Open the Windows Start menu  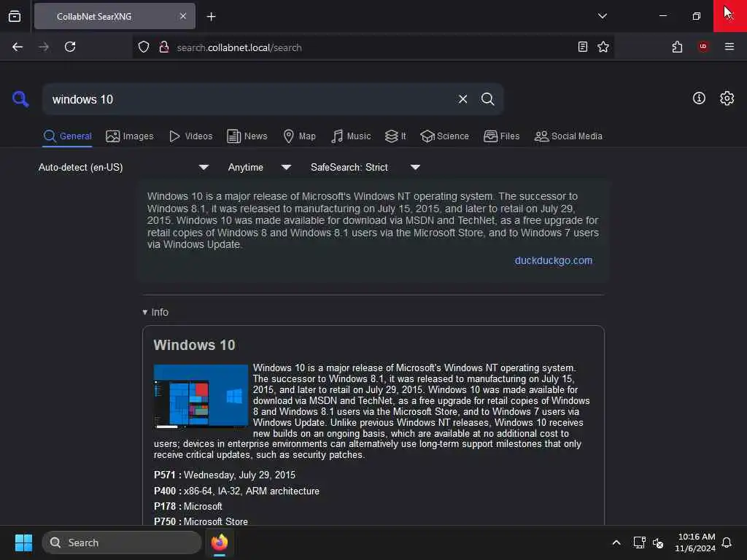point(23,542)
